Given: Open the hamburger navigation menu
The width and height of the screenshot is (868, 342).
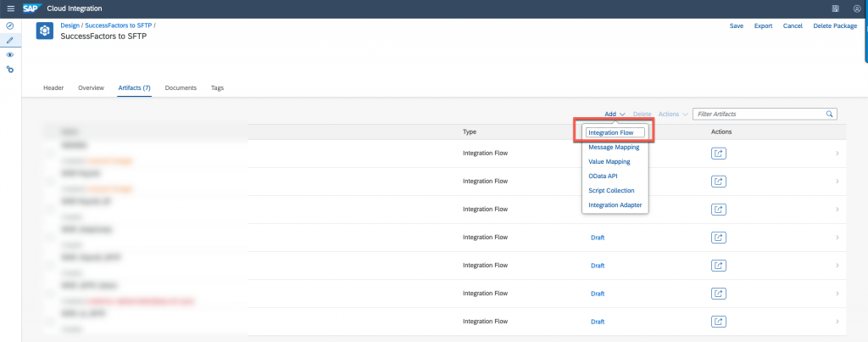Looking at the screenshot, I should coord(10,8).
